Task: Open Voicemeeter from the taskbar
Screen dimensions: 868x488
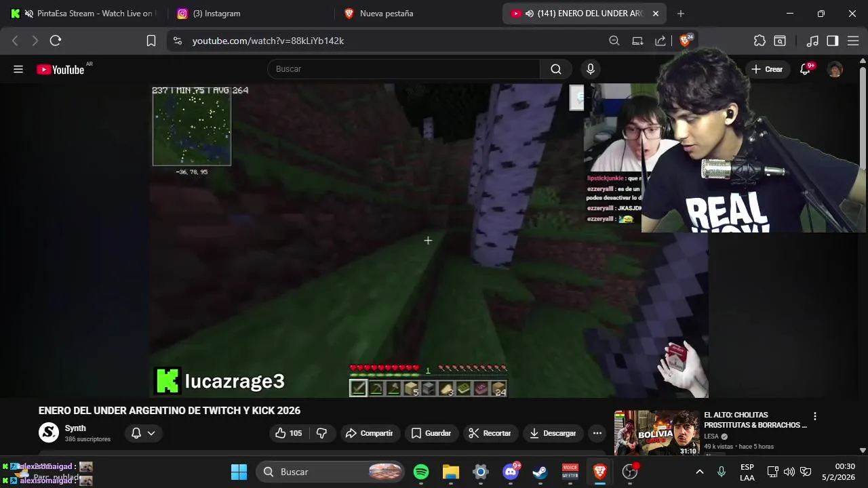Action: pyautogui.click(x=570, y=472)
